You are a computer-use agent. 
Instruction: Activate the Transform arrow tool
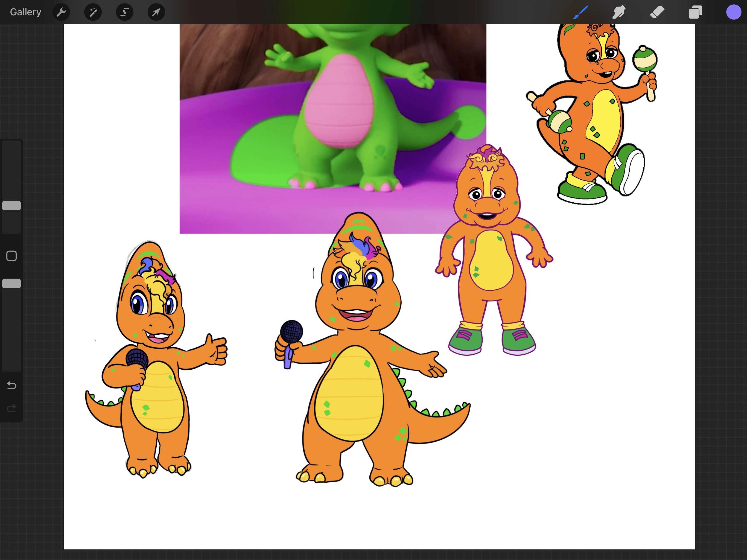tap(156, 13)
